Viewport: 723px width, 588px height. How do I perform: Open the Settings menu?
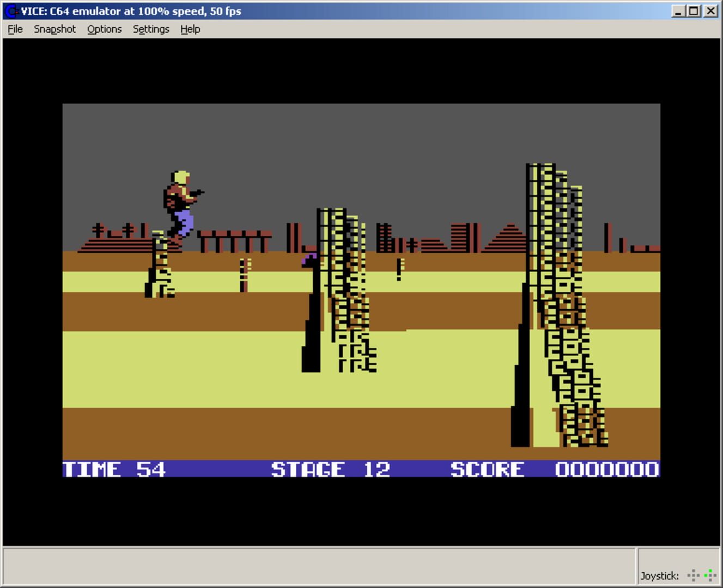click(x=151, y=29)
